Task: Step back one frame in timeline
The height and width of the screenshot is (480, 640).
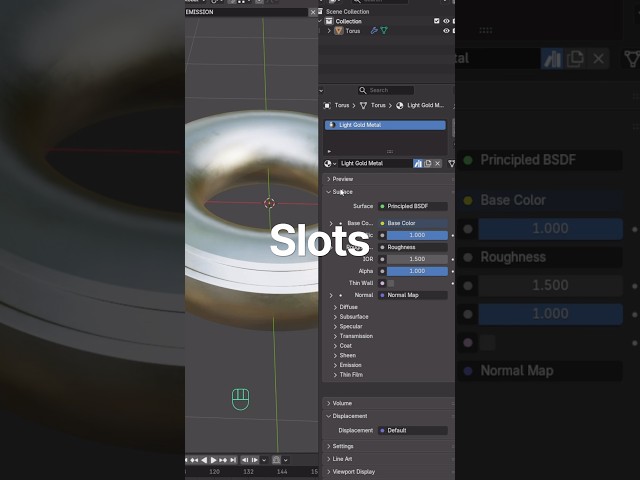Action: [245, 460]
